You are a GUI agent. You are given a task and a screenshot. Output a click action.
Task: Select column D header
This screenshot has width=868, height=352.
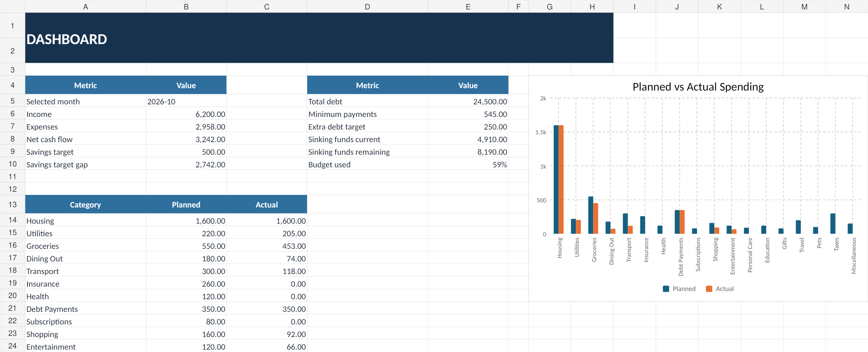pos(367,6)
